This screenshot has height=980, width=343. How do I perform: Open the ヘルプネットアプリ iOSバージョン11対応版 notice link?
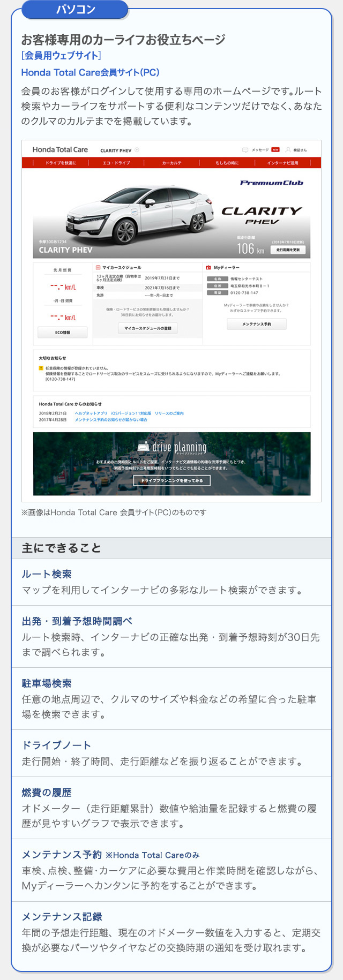129,413
